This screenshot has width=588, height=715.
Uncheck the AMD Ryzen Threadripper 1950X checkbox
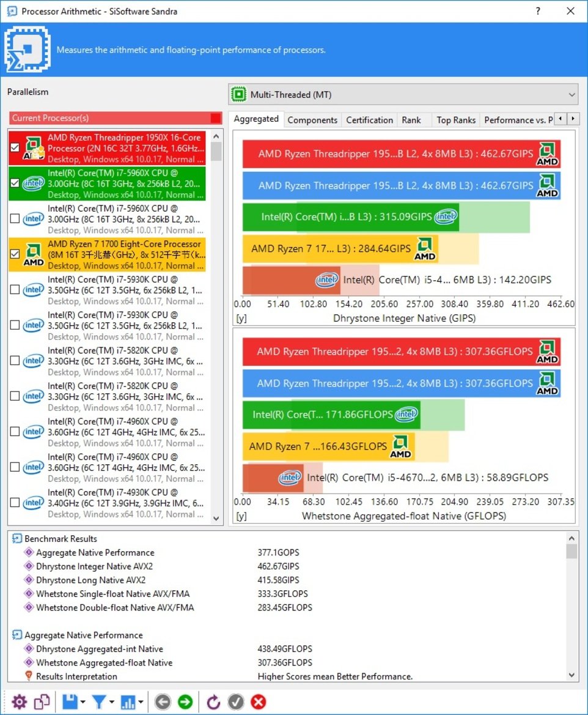point(15,147)
